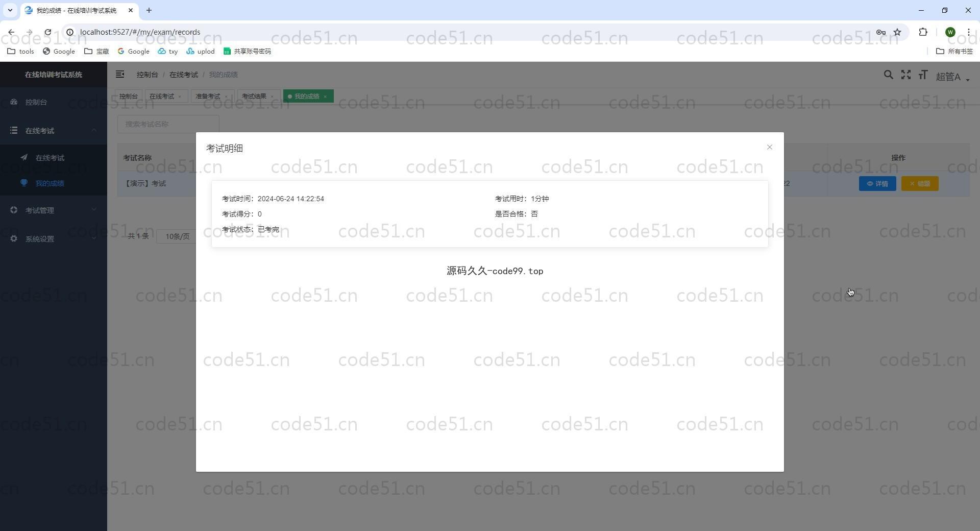Open the header search icon

(888, 75)
